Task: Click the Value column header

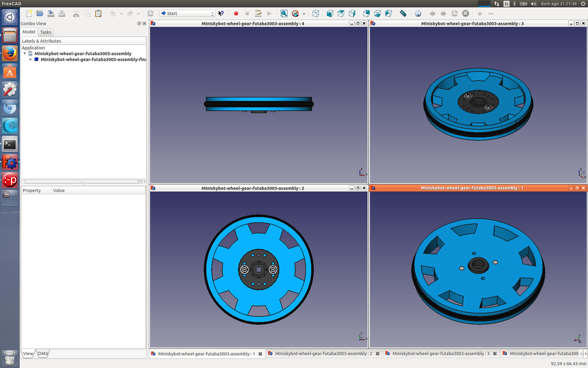Action: point(59,190)
